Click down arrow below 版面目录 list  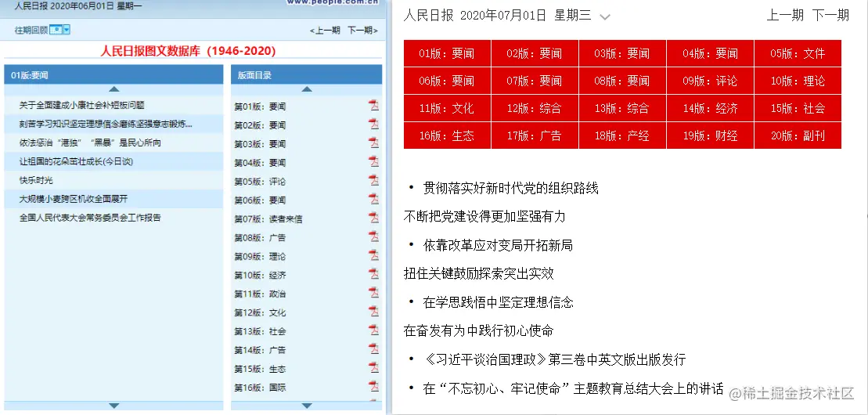(307, 406)
